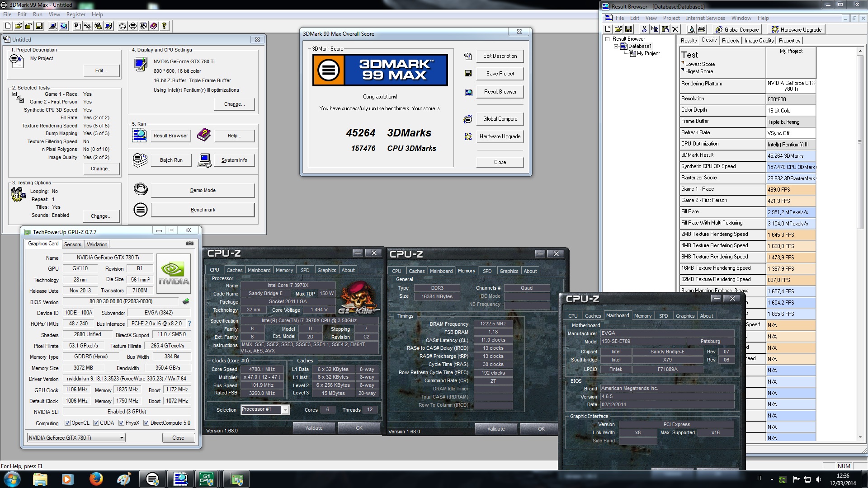This screenshot has width=868, height=488.
Task: Open Windows Media Player from taskbar
Action: click(x=68, y=479)
